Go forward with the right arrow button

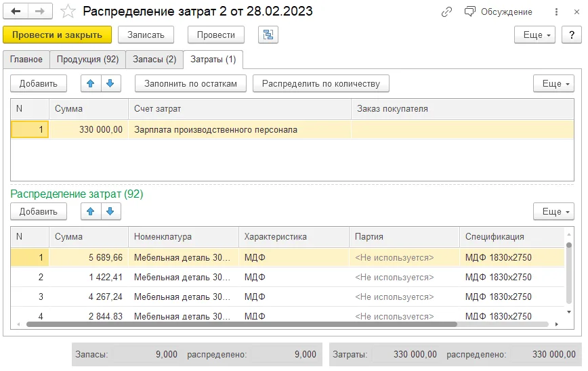(x=40, y=12)
